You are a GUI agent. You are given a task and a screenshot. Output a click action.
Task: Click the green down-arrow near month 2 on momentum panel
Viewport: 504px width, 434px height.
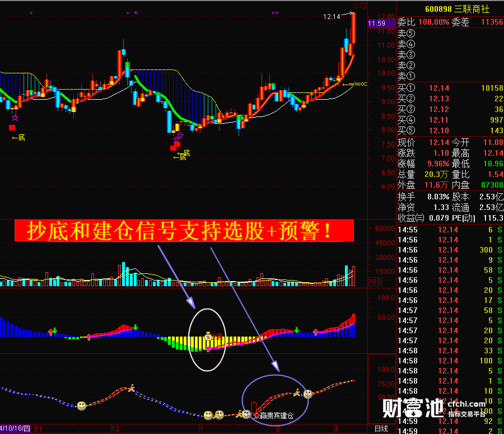pyautogui.click(x=296, y=330)
